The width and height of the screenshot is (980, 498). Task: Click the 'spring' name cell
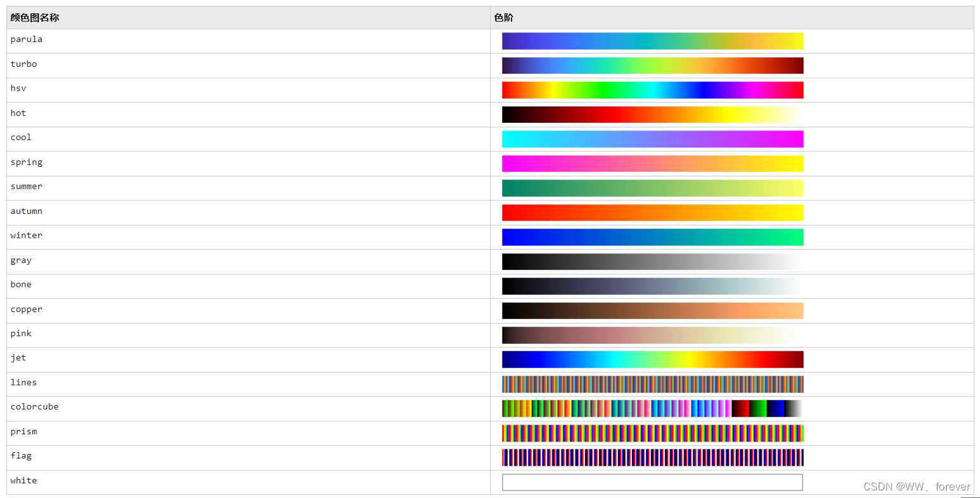click(248, 164)
